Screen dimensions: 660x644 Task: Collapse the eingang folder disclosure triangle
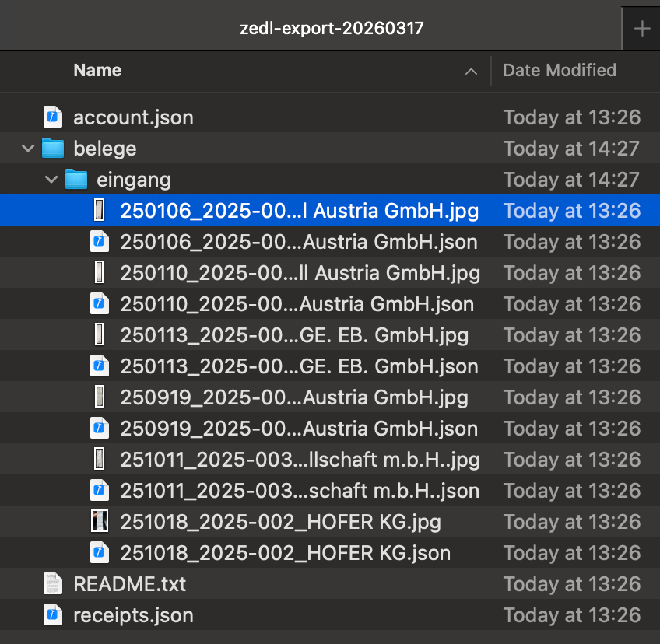51,179
